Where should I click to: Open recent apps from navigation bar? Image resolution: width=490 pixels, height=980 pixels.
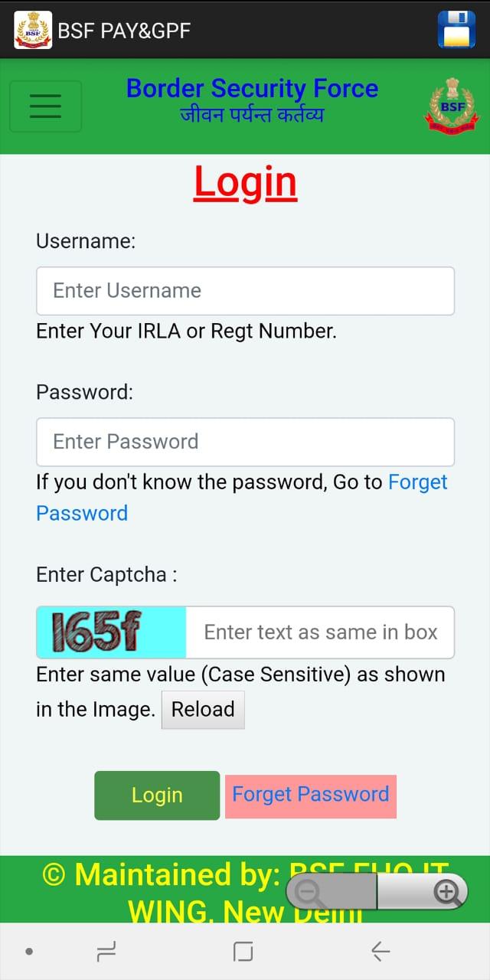click(106, 952)
